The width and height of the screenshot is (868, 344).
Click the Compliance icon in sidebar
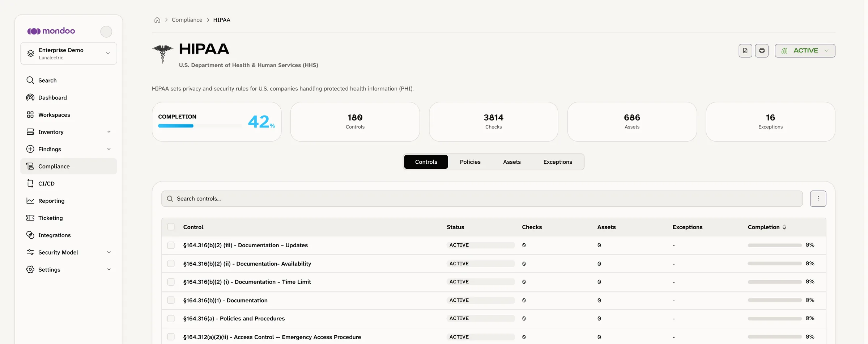tap(30, 166)
